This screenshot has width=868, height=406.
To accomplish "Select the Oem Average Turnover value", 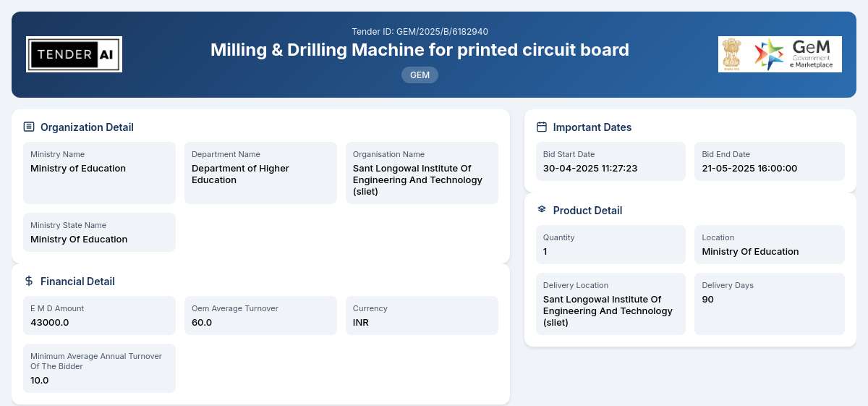I will [202, 323].
